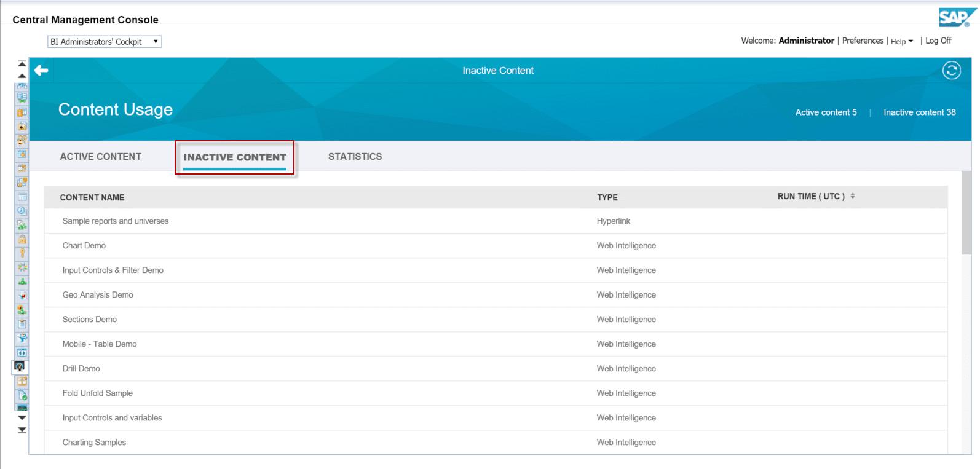Click the vertical scrollbar of the content table
The image size is (980, 469).
[966, 212]
